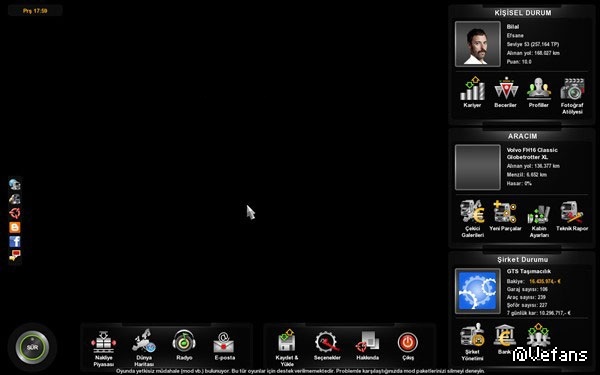Click the orange Bakiye balance value
This screenshot has height=375, width=600.
tap(545, 281)
